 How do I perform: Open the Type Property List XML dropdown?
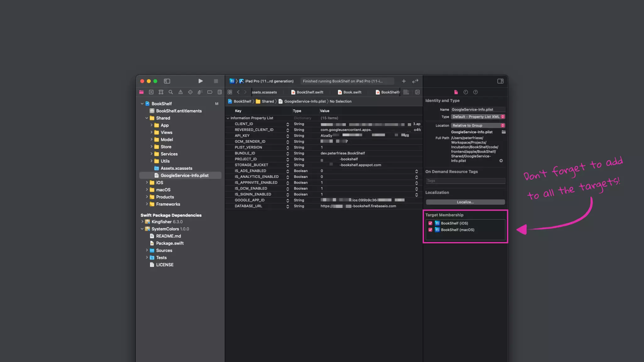(478, 117)
